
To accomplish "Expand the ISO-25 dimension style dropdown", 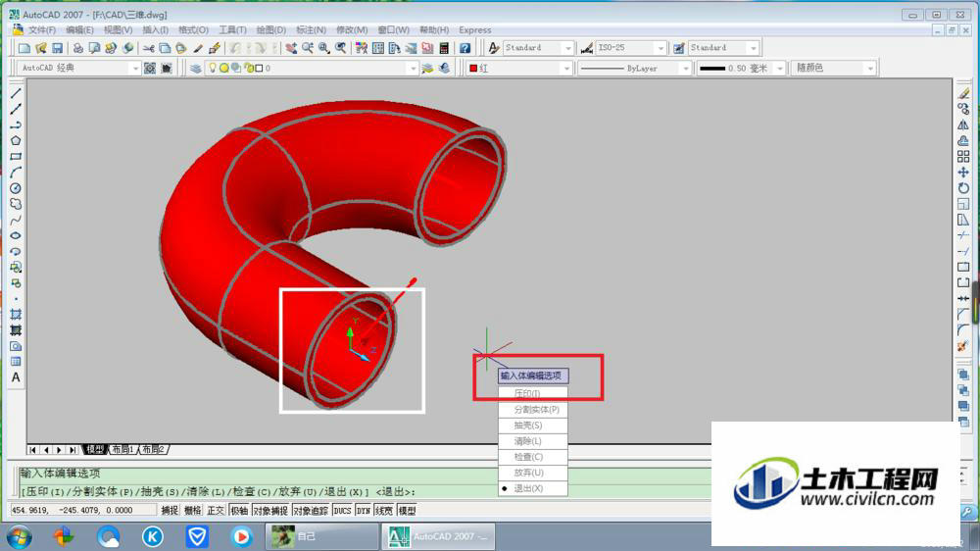I will 660,48.
